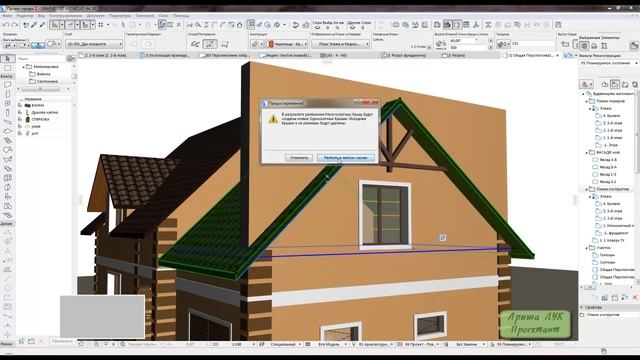The width and height of the screenshot is (640, 360).
Task: Click "Разбить в любом случае" button
Action: 345,158
